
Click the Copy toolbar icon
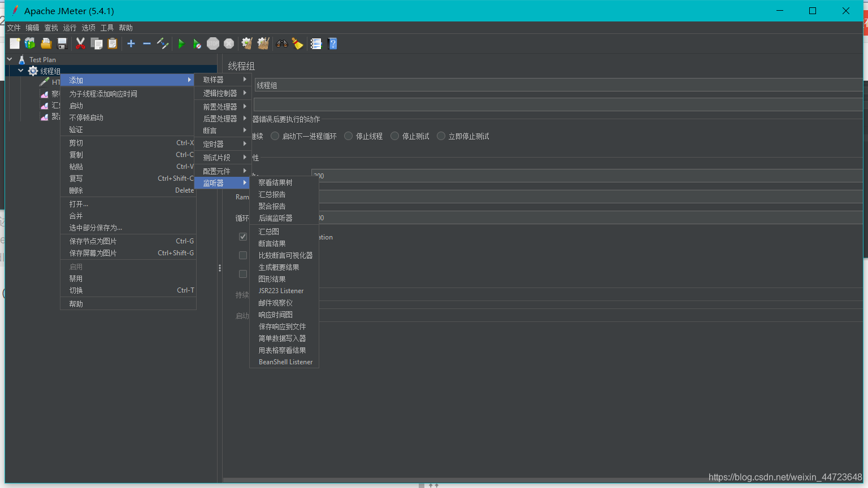coord(97,43)
